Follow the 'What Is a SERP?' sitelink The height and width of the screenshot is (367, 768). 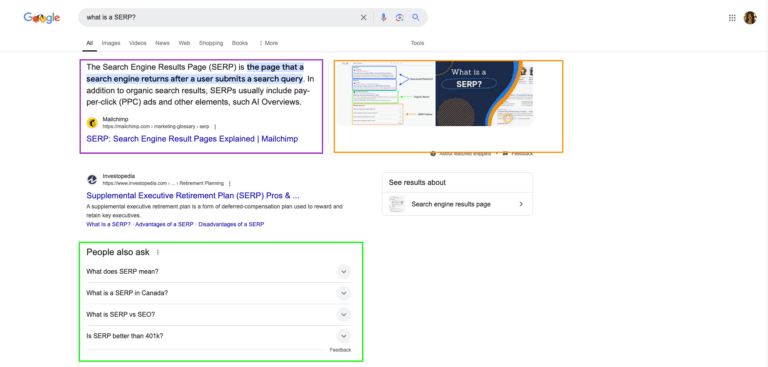pos(108,224)
